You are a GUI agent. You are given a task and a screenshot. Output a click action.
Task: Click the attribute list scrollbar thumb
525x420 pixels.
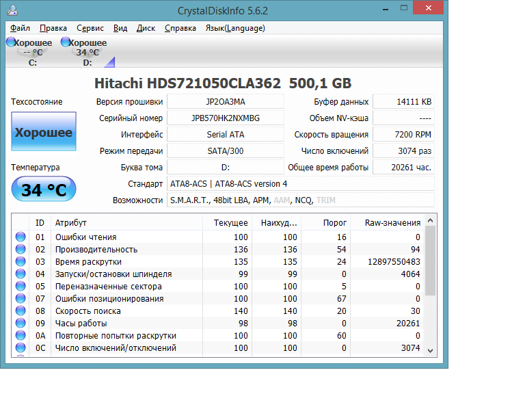pos(431,260)
